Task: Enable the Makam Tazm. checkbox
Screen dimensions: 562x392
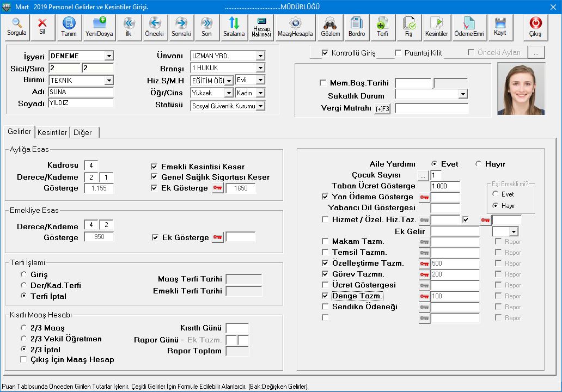Action: pos(326,241)
